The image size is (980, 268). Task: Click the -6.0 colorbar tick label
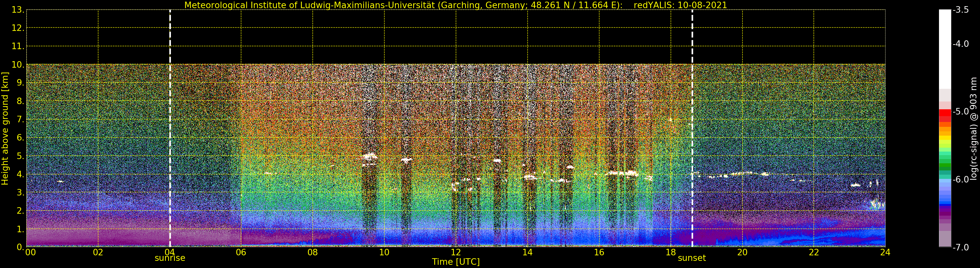(960, 180)
